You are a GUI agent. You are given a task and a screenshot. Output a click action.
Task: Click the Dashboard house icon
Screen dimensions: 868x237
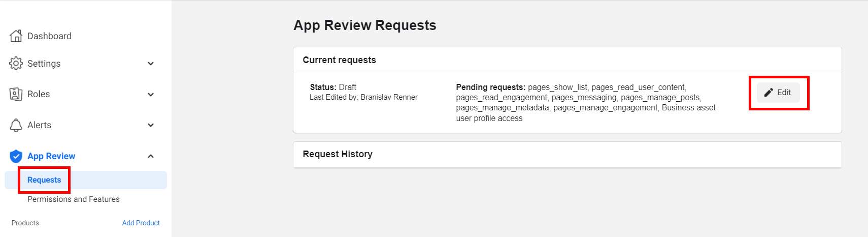coord(16,36)
